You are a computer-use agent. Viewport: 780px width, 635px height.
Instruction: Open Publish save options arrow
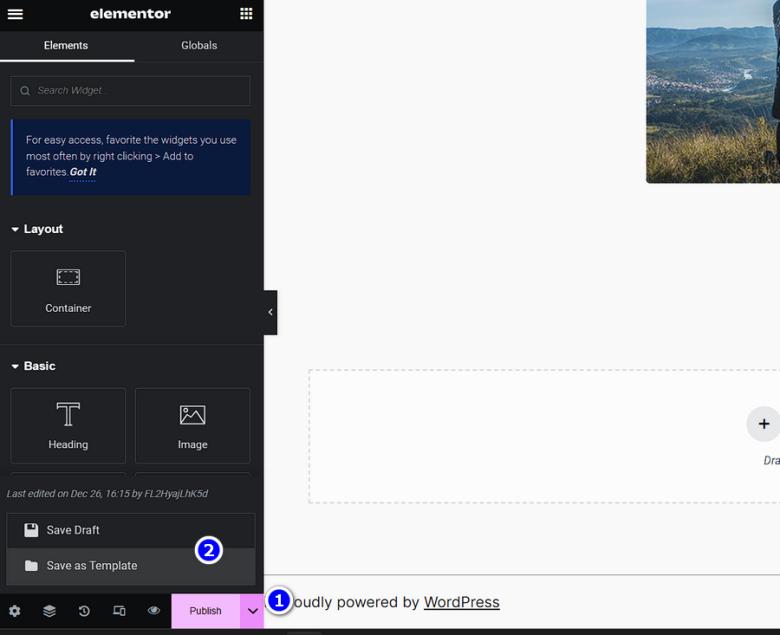coord(252,611)
